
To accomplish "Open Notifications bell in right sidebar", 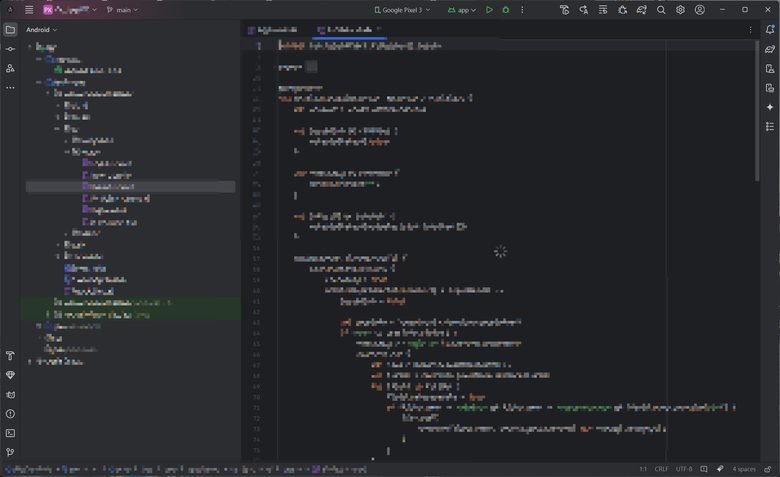I will click(x=770, y=29).
